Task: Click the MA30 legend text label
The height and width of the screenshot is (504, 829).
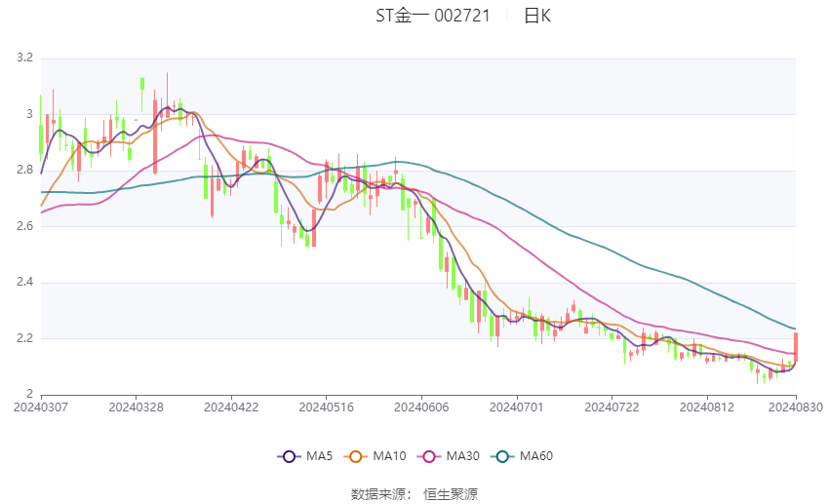Action: point(462,455)
